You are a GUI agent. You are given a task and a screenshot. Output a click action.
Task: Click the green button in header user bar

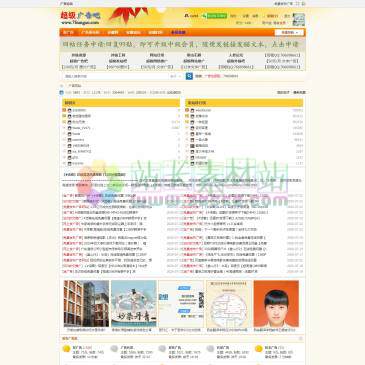pyautogui.click(x=217, y=16)
